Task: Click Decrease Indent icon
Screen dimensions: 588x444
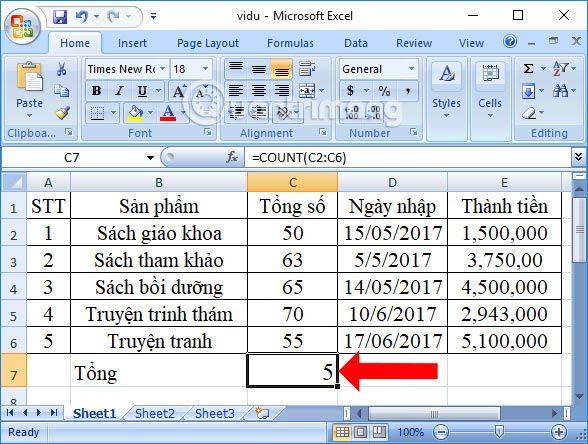Action: pyautogui.click(x=236, y=112)
